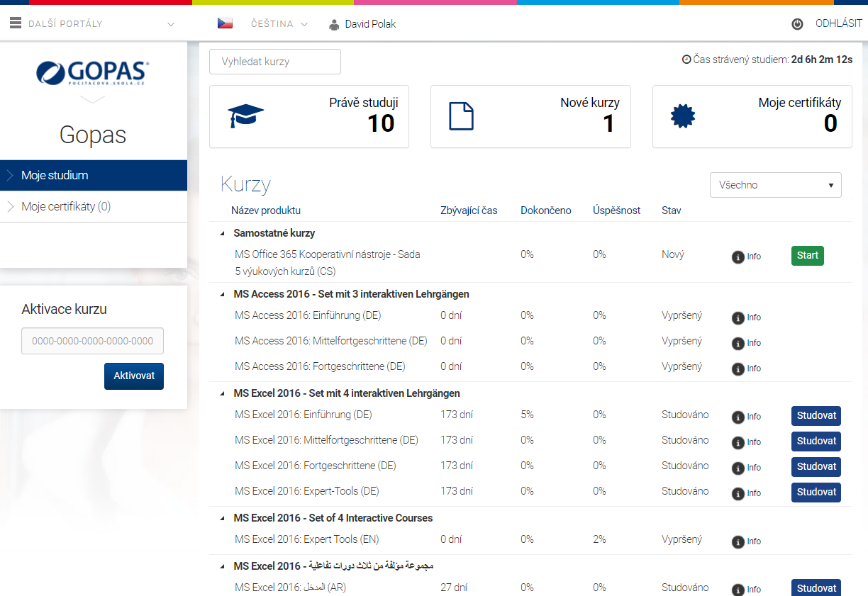This screenshot has width=868, height=596.
Task: Open Info for MS Excel 2016: Expert Tools (EN)
Action: coord(746,541)
